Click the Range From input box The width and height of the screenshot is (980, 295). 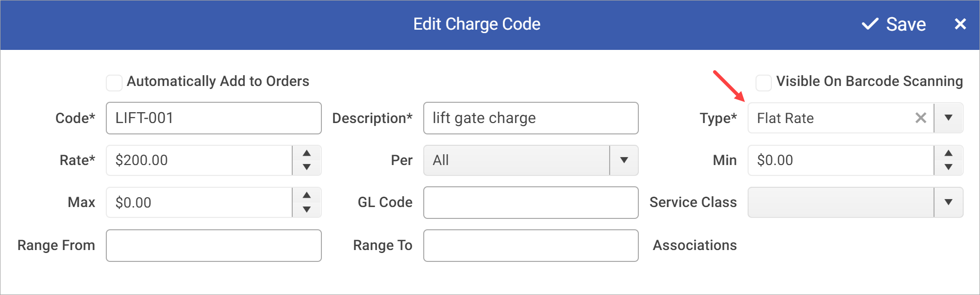pyautogui.click(x=214, y=245)
